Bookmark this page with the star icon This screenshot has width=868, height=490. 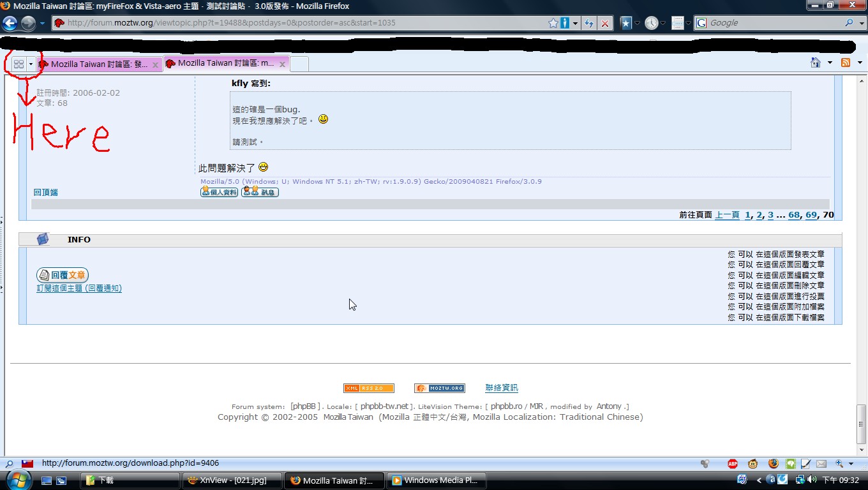[553, 23]
